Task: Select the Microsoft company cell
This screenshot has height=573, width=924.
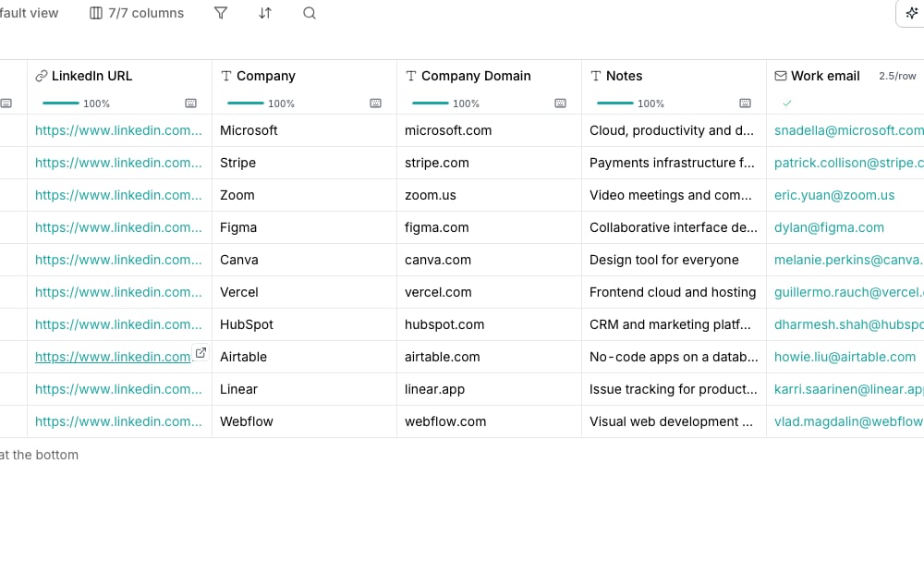Action: tap(304, 130)
